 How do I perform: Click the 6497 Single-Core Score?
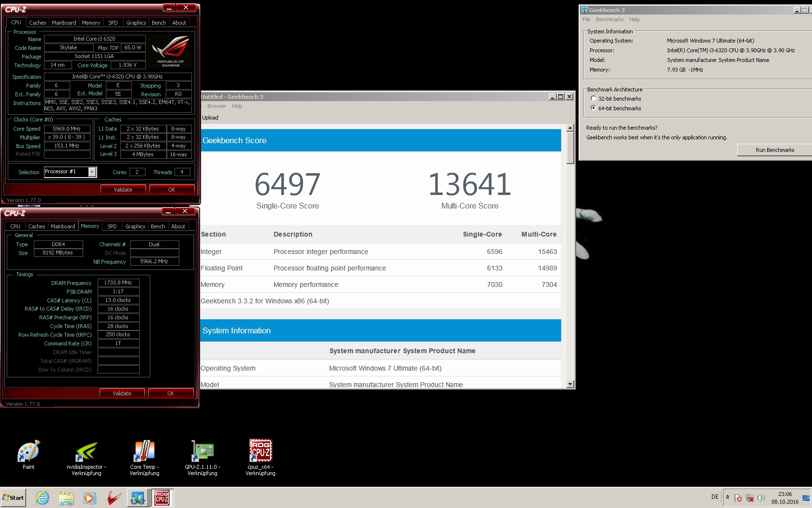click(288, 184)
